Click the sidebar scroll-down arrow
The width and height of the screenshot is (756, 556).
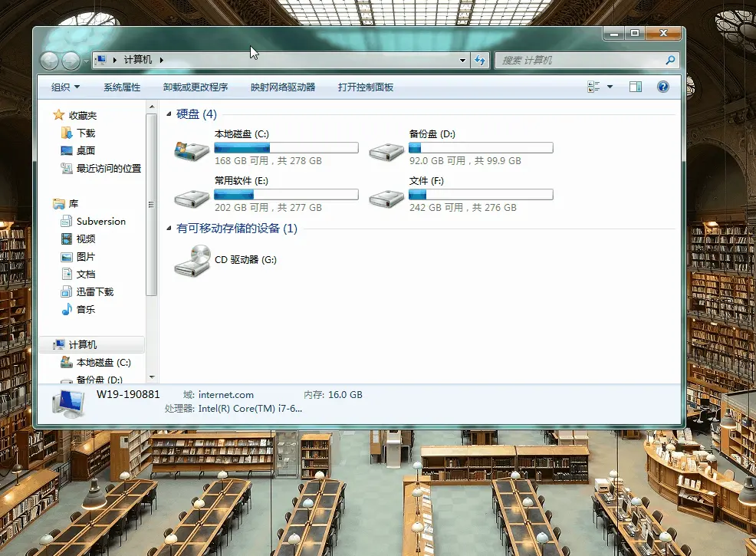pos(152,377)
